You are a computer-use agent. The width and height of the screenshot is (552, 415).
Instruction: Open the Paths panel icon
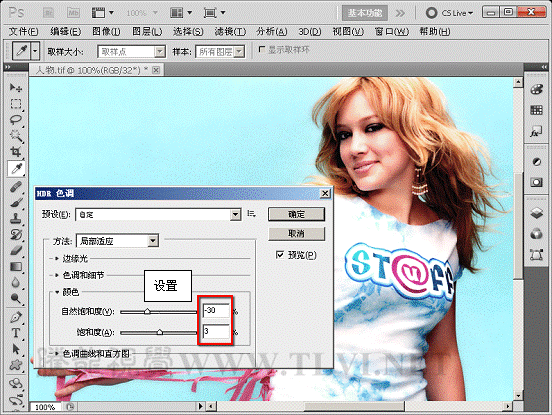point(536,254)
